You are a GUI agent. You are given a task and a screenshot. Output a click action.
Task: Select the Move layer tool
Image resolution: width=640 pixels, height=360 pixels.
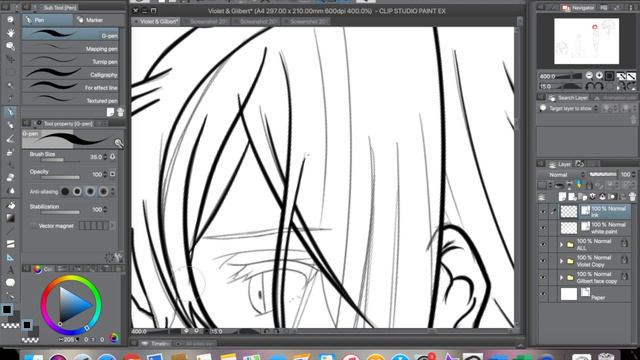pyautogui.click(x=11, y=59)
